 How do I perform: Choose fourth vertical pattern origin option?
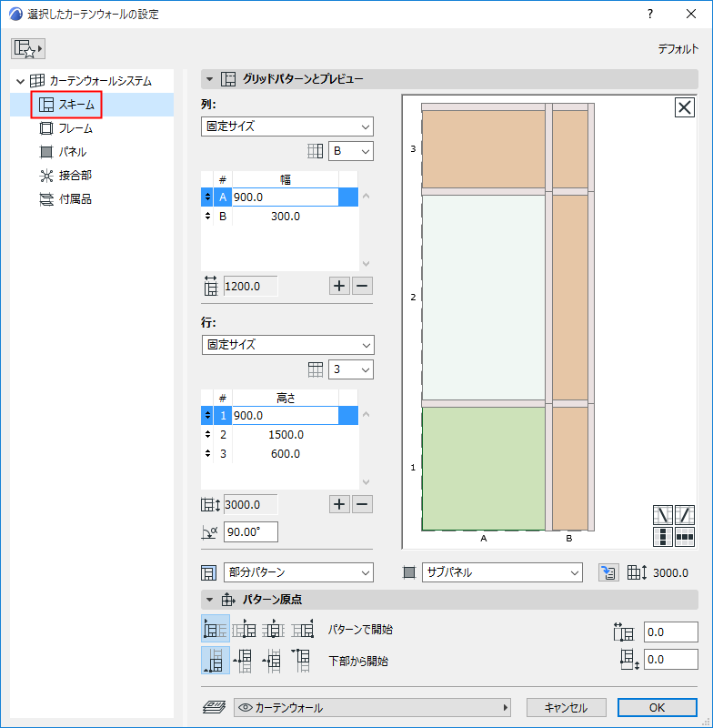coord(303,661)
